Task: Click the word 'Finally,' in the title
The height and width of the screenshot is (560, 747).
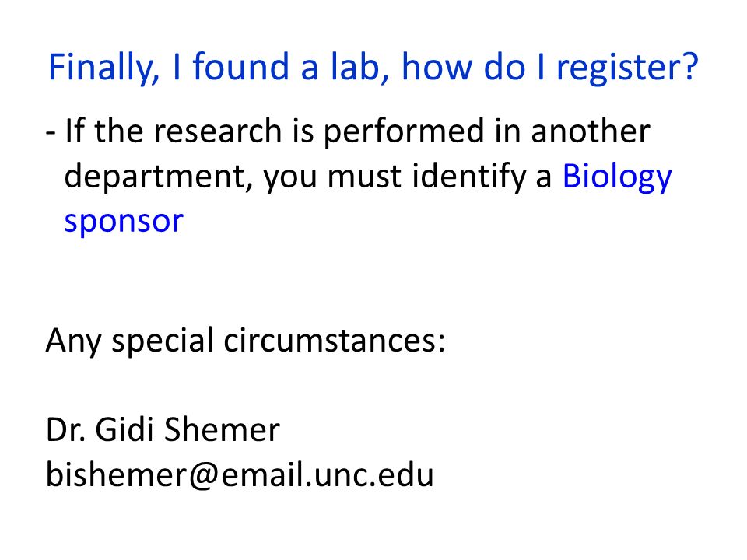Action: (104, 68)
